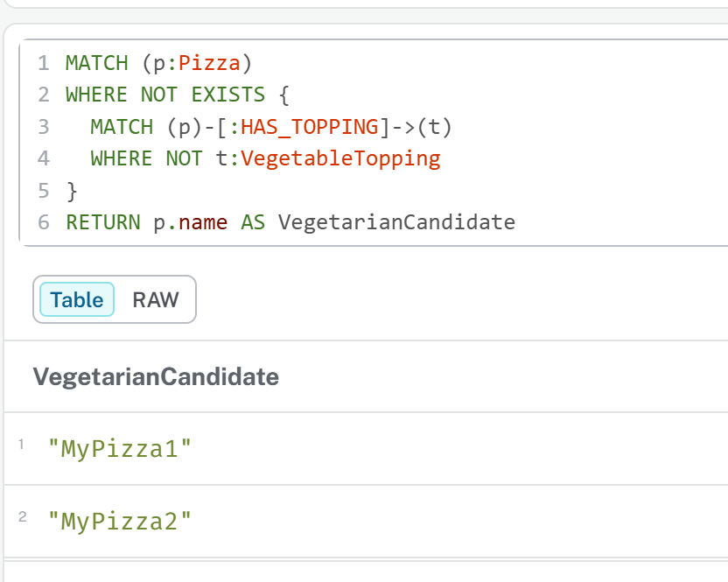This screenshot has height=582, width=728.
Task: Click the HAS_TOPPING relationship text
Action: coord(310,127)
